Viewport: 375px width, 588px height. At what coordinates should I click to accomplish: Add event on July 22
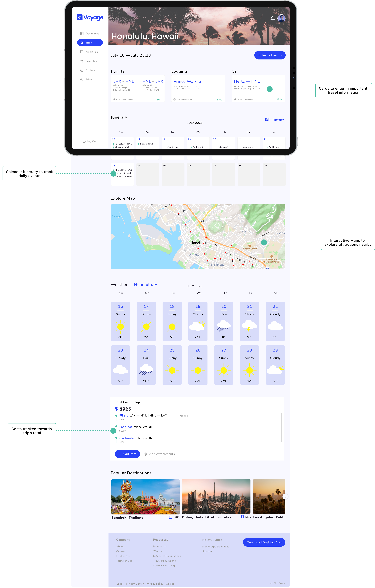click(273, 147)
